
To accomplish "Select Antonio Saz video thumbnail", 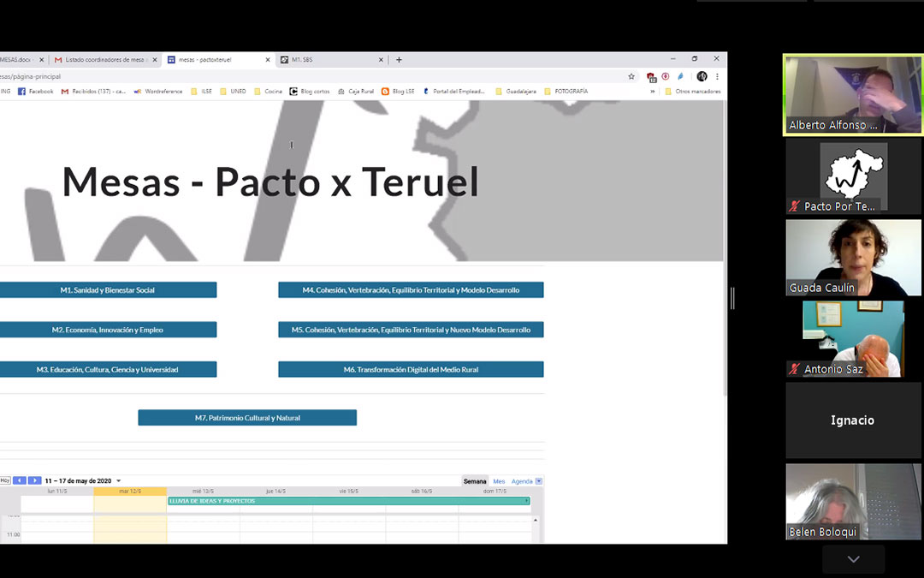I will click(x=853, y=339).
